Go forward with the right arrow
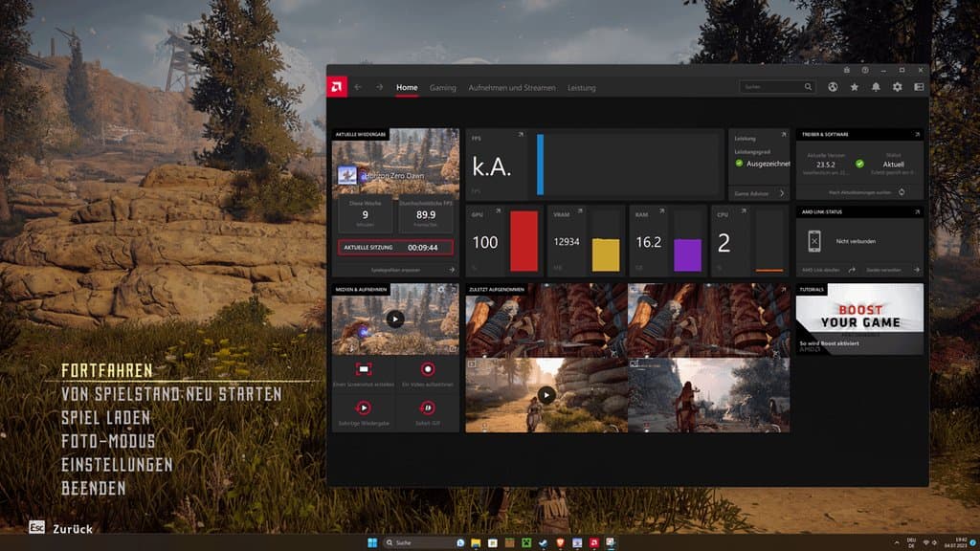The width and height of the screenshot is (980, 551). click(x=379, y=87)
